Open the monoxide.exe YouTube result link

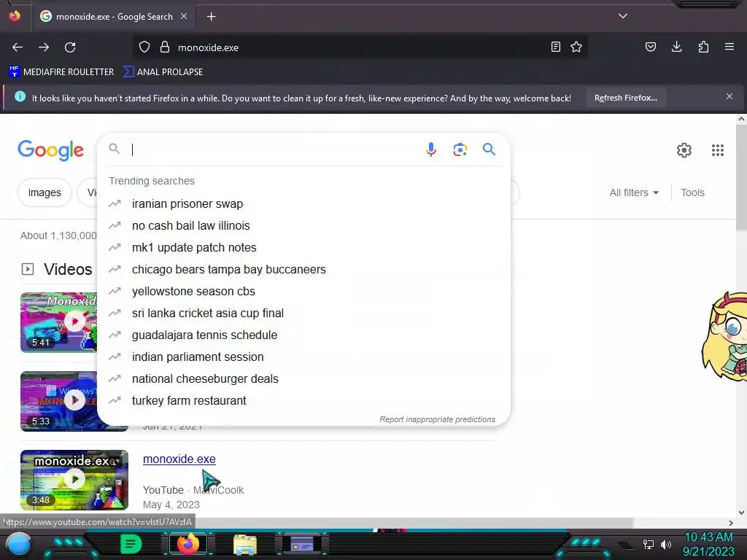pyautogui.click(x=179, y=459)
